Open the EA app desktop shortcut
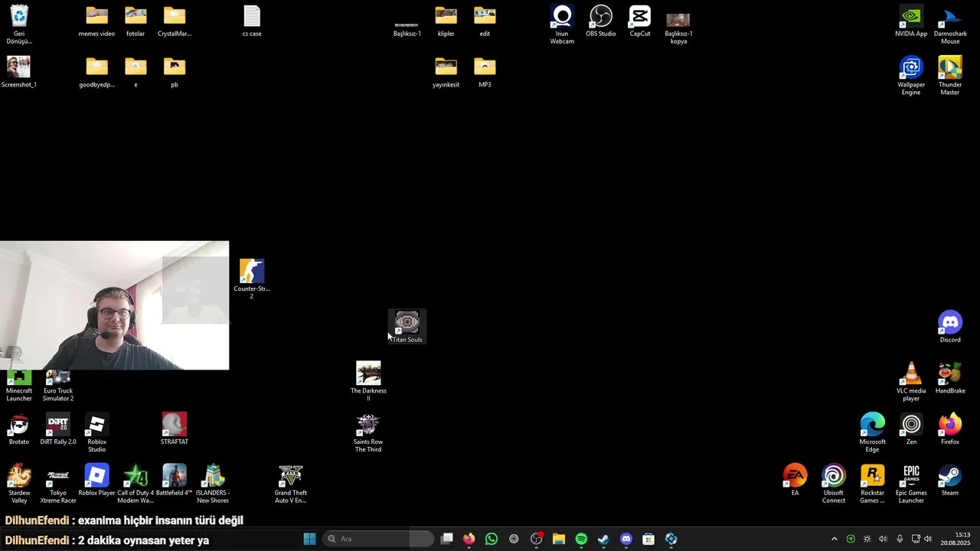Viewport: 980px width, 551px height. click(795, 481)
